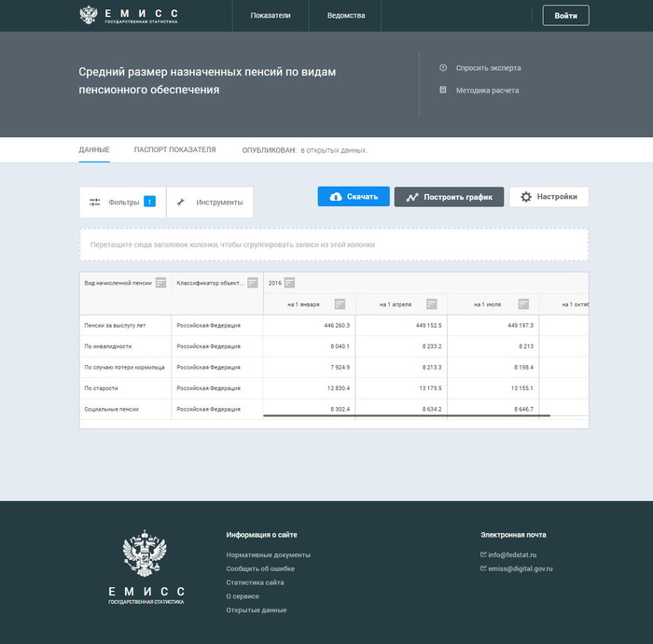The image size is (653, 644).
Task: Click the gear icon in Настройки
Action: pos(526,197)
